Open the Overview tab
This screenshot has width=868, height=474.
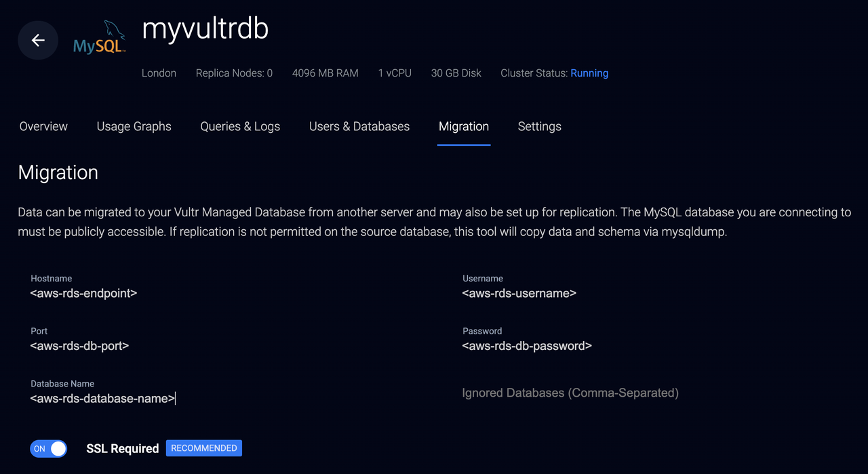tap(43, 126)
